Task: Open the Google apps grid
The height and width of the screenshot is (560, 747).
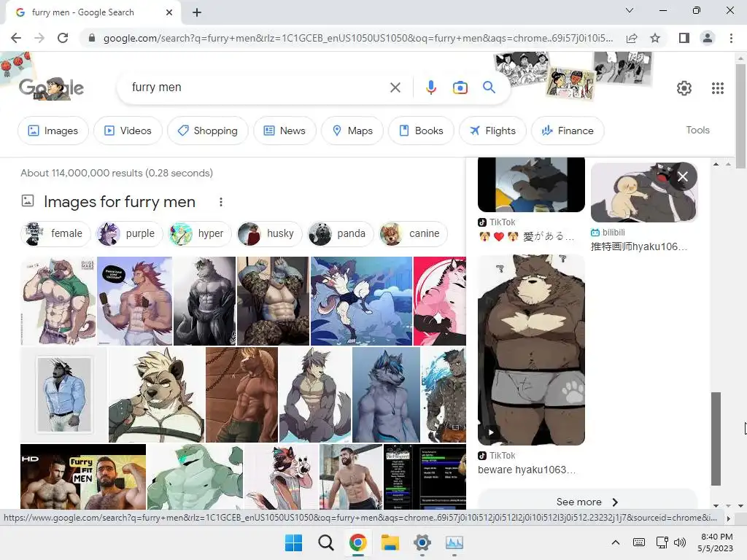Action: coord(718,88)
